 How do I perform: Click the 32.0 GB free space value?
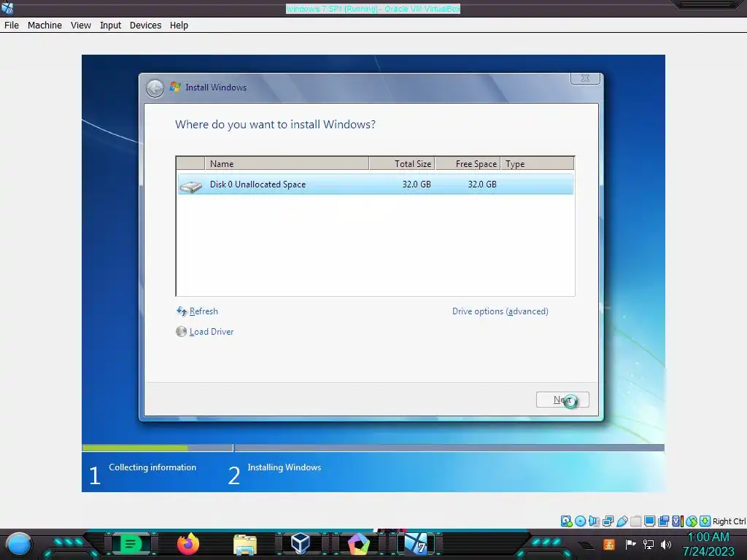(482, 184)
